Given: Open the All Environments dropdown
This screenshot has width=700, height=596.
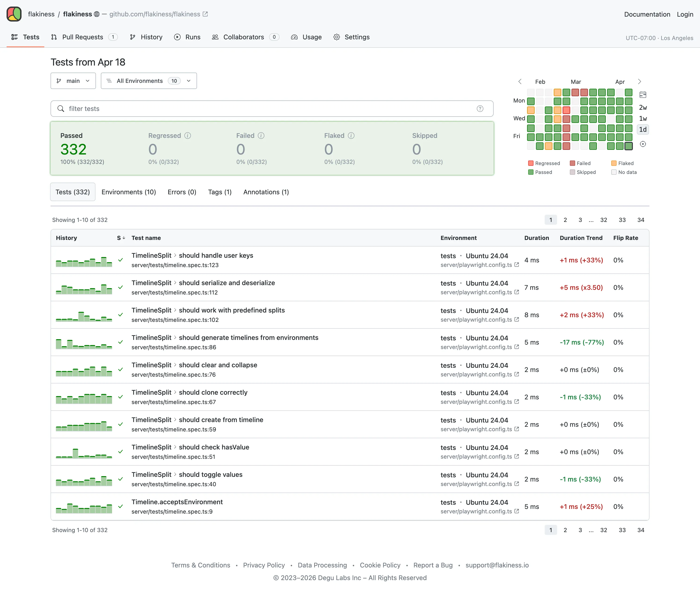Looking at the screenshot, I should click(149, 81).
